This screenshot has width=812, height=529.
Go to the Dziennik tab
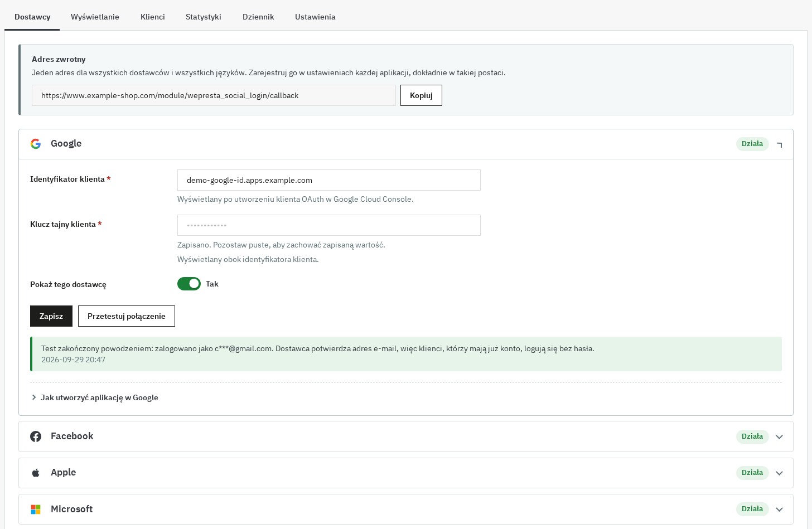[258, 17]
